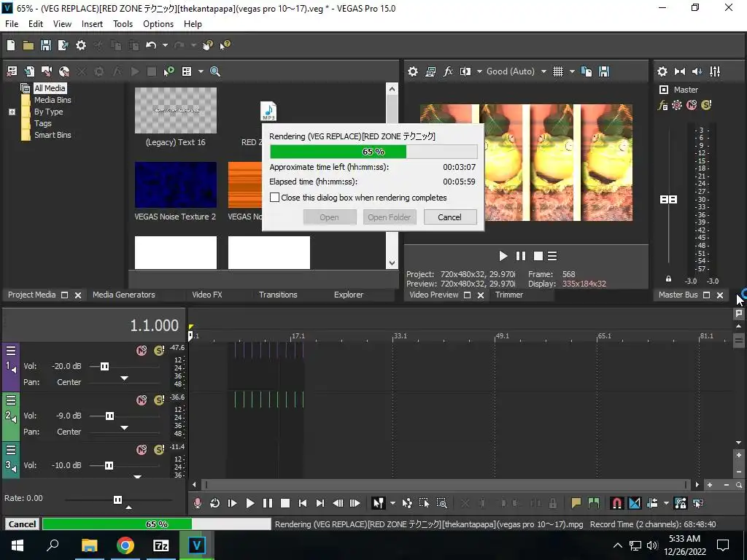
Task: Open the Mixing Console icon
Action: 715,71
